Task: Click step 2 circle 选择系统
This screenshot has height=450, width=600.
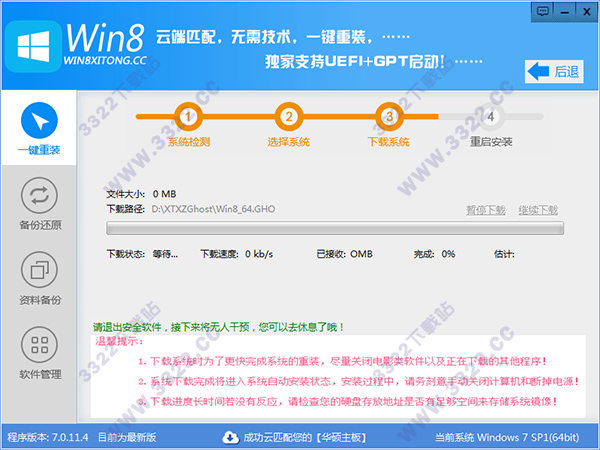Action: (x=289, y=116)
